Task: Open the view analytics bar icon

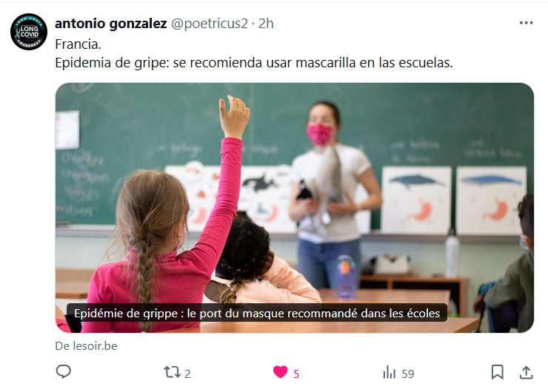Action: click(390, 373)
